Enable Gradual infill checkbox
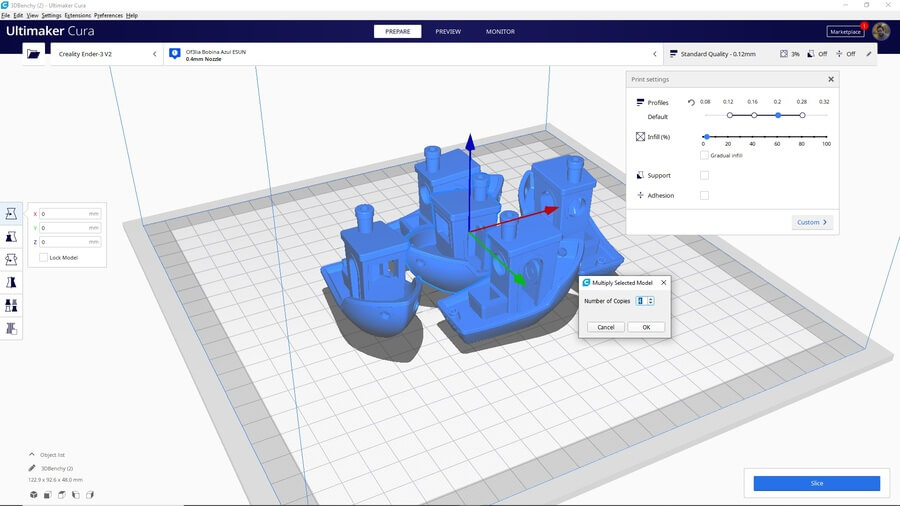This screenshot has height=506, width=900. tap(704, 155)
